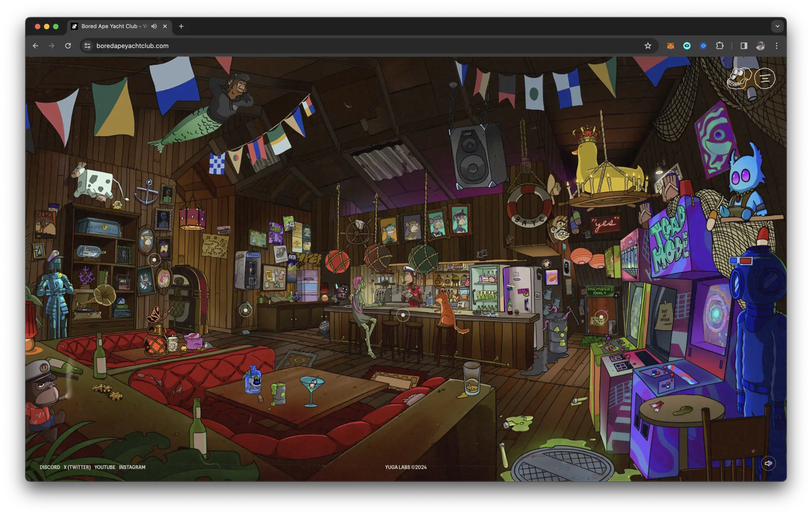The height and width of the screenshot is (515, 812).
Task: View site information in the address bar
Action: [87, 46]
